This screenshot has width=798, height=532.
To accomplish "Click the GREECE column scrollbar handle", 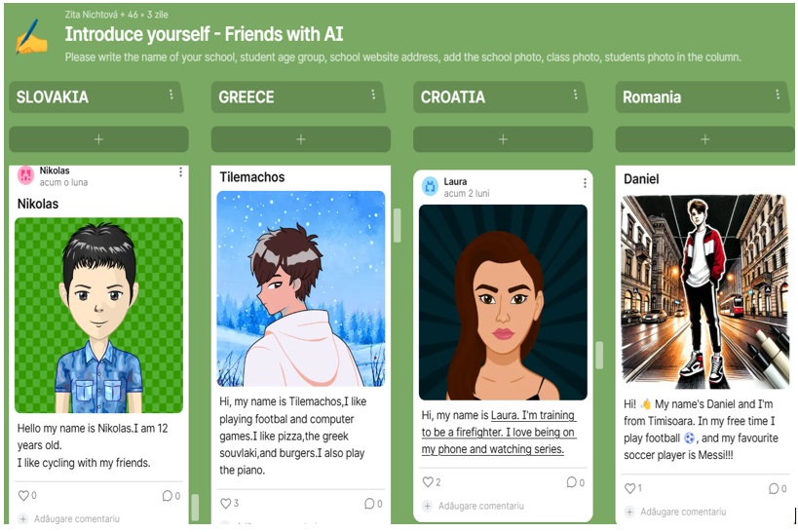I will click(x=398, y=225).
